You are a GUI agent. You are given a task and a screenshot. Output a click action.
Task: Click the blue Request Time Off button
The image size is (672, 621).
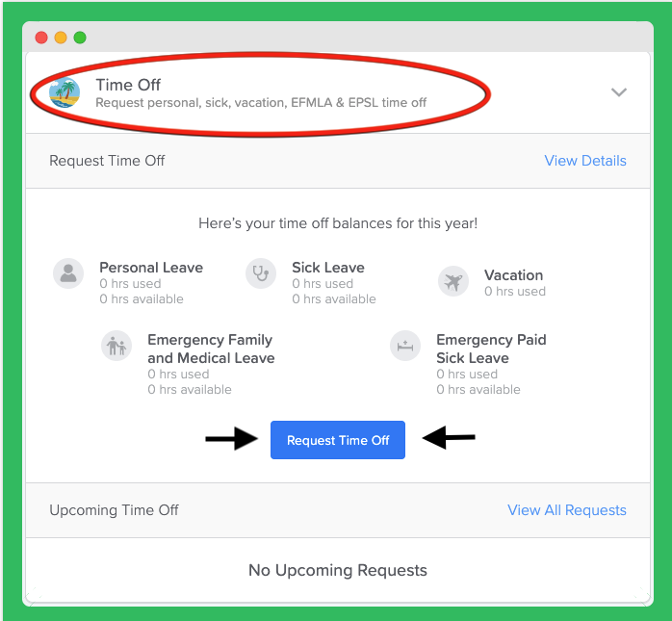(x=338, y=440)
